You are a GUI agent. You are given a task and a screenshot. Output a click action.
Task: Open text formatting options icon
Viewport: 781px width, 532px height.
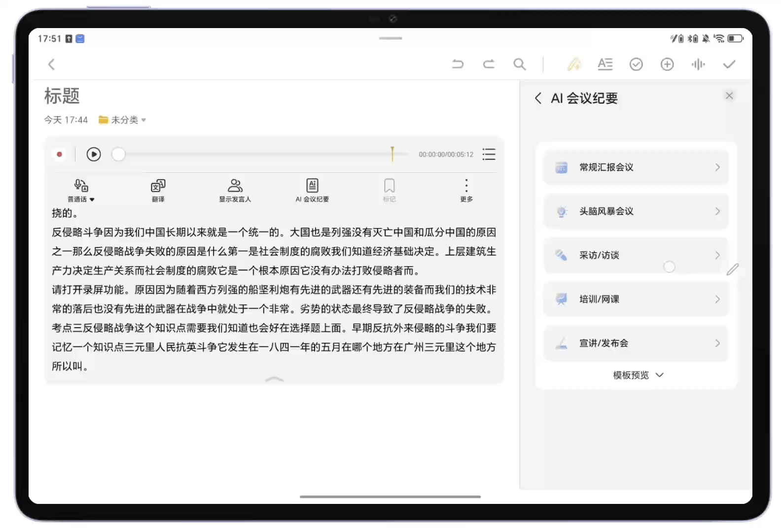605,64
